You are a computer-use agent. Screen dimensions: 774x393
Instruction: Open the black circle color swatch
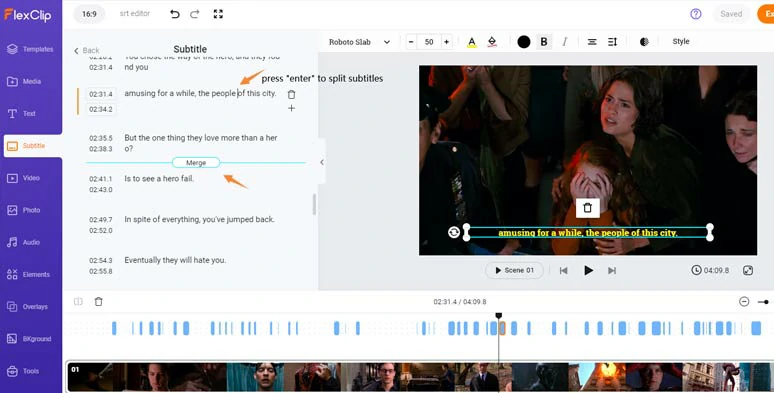[x=524, y=42]
